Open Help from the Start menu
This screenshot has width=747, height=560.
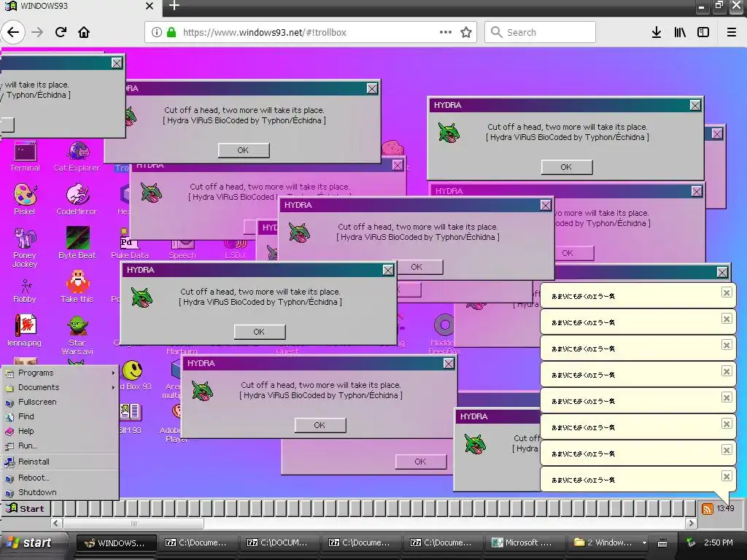[60, 431]
